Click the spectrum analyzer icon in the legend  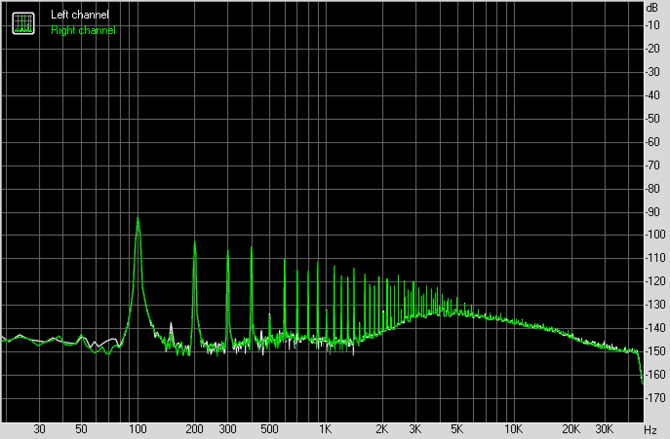tap(24, 23)
